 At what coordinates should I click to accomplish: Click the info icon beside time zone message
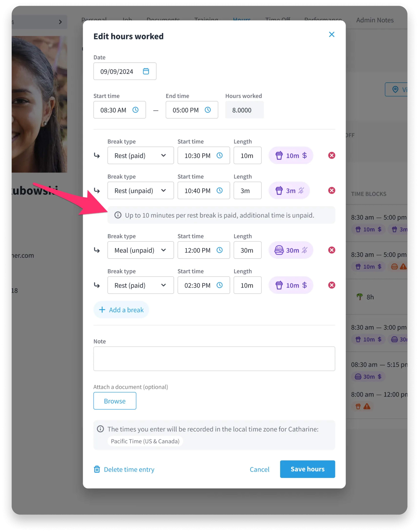point(100,429)
